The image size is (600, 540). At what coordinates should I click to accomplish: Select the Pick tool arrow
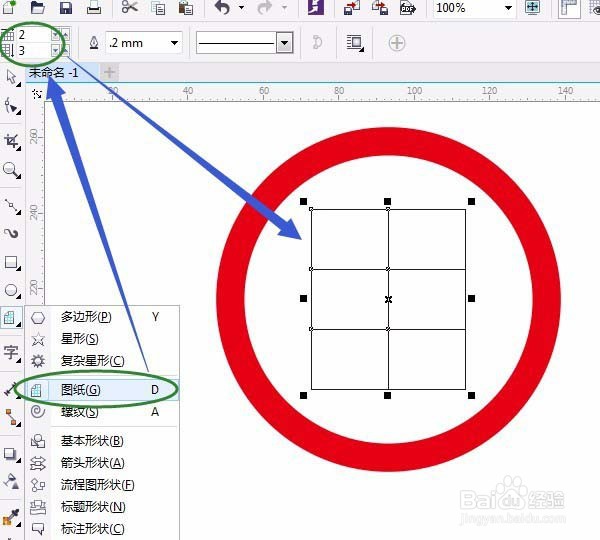coord(11,78)
